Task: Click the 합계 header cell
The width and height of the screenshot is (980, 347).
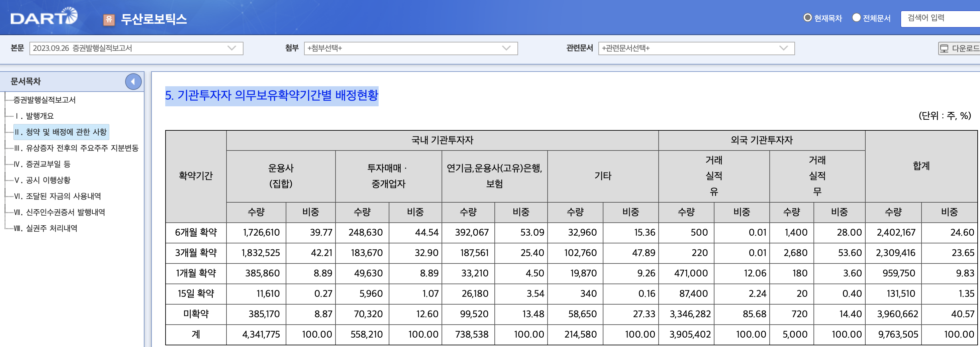Action: pyautogui.click(x=921, y=166)
